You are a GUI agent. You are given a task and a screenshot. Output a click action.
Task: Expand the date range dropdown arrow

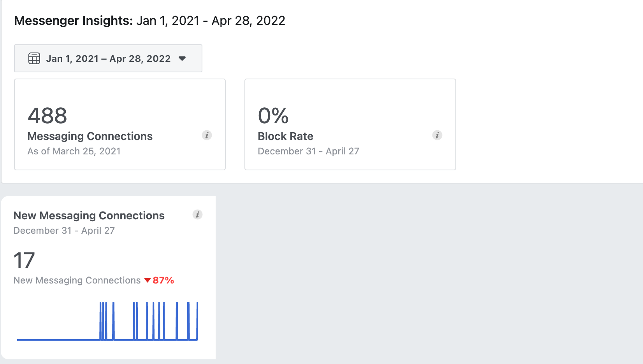tap(182, 59)
